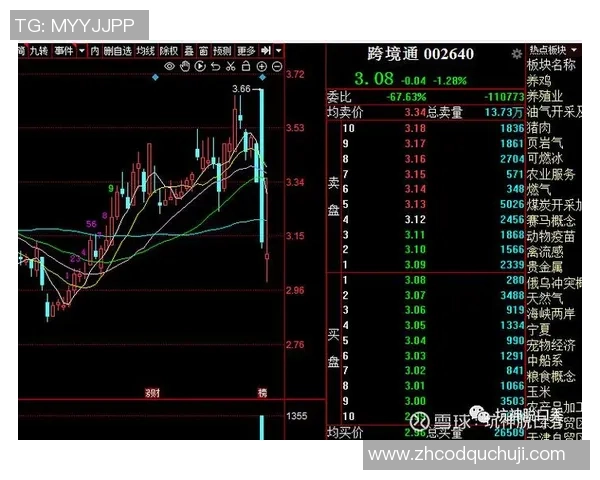Select the 页岩气 sector row
This screenshot has height=480, width=600.
pyautogui.click(x=545, y=143)
